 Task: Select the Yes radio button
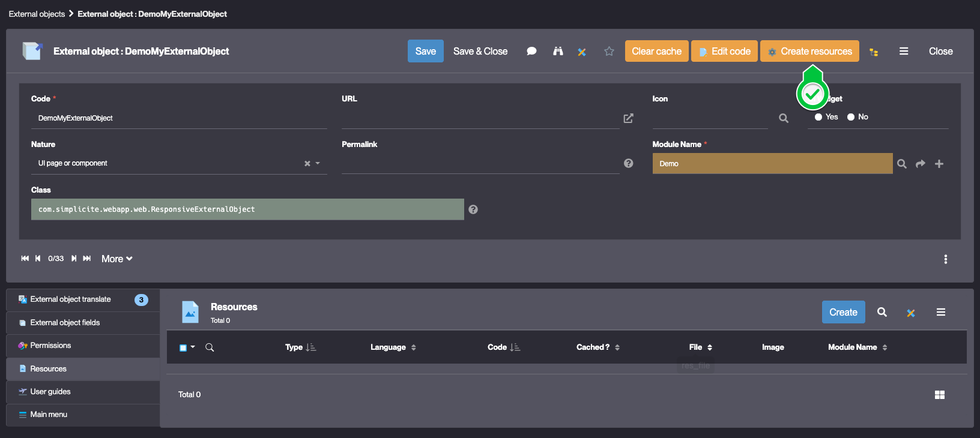click(818, 117)
